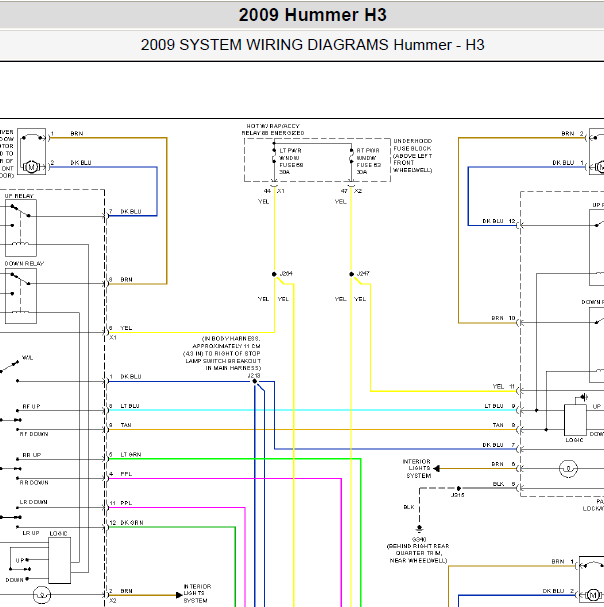Image resolution: width=604 pixels, height=607 pixels.
Task: Click the "UP RELAY" label at left
Action: pos(19,196)
